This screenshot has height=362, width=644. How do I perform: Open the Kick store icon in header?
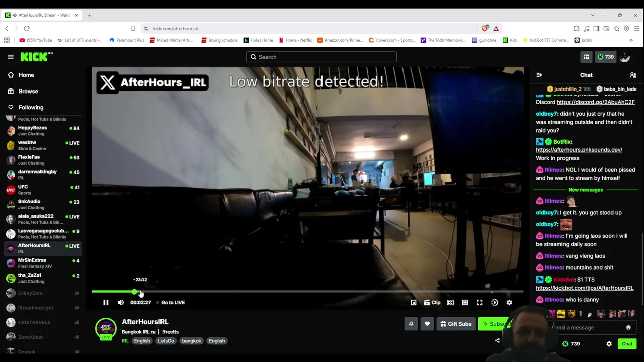[586, 57]
